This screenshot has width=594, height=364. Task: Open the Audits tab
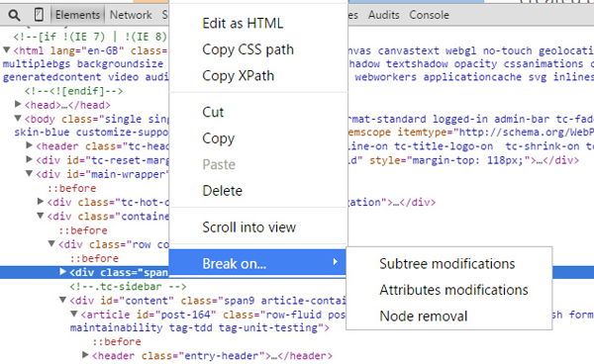click(384, 15)
